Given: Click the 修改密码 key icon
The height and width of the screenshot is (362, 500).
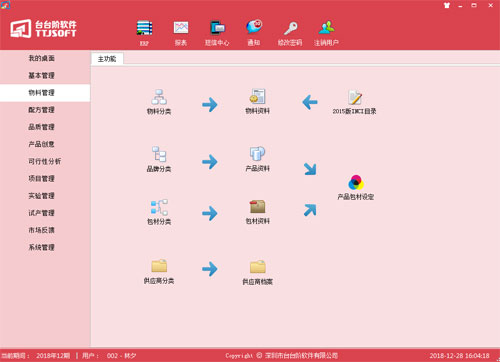Looking at the screenshot, I should click(290, 28).
